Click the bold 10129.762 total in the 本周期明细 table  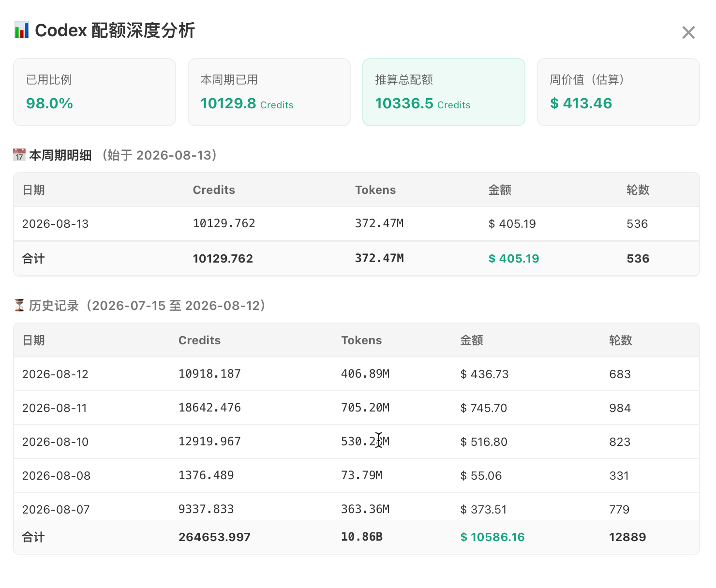[223, 259]
